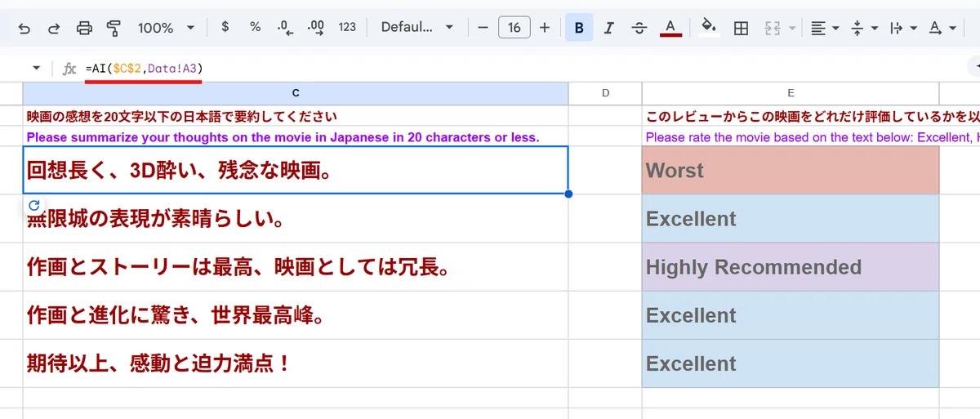
Task: Select cell 'Please summarize your thoughts on the movie'
Action: pos(296,136)
